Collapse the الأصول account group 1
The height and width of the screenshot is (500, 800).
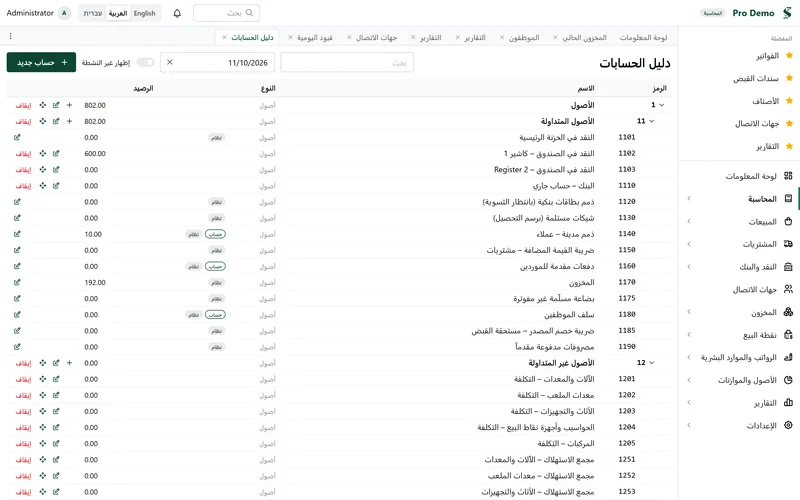(x=662, y=105)
